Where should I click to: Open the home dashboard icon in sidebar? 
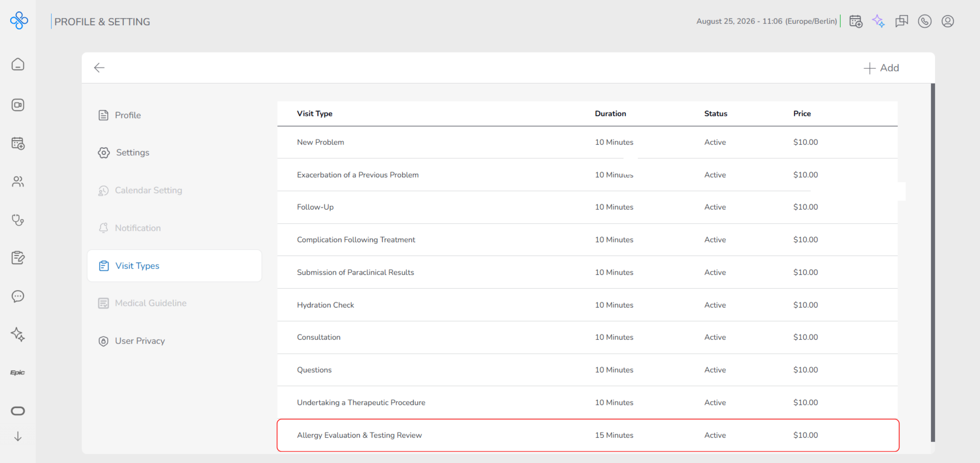tap(18, 64)
